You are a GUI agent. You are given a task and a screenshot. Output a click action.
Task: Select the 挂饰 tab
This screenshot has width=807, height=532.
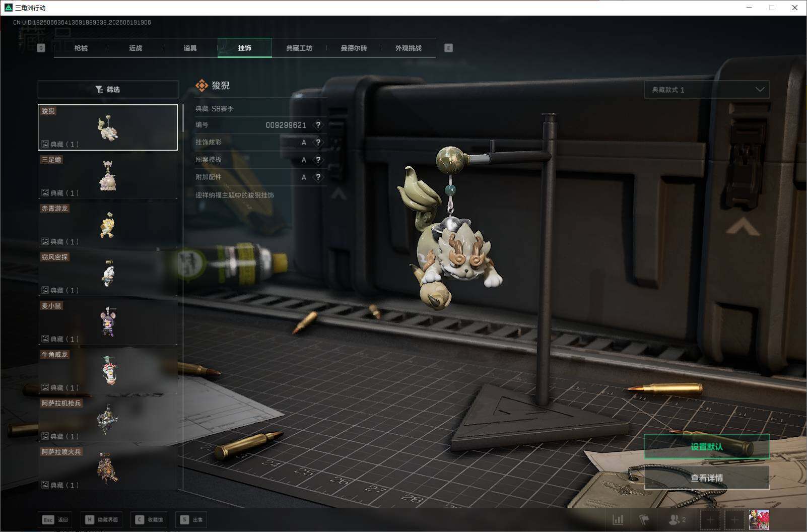pos(245,48)
